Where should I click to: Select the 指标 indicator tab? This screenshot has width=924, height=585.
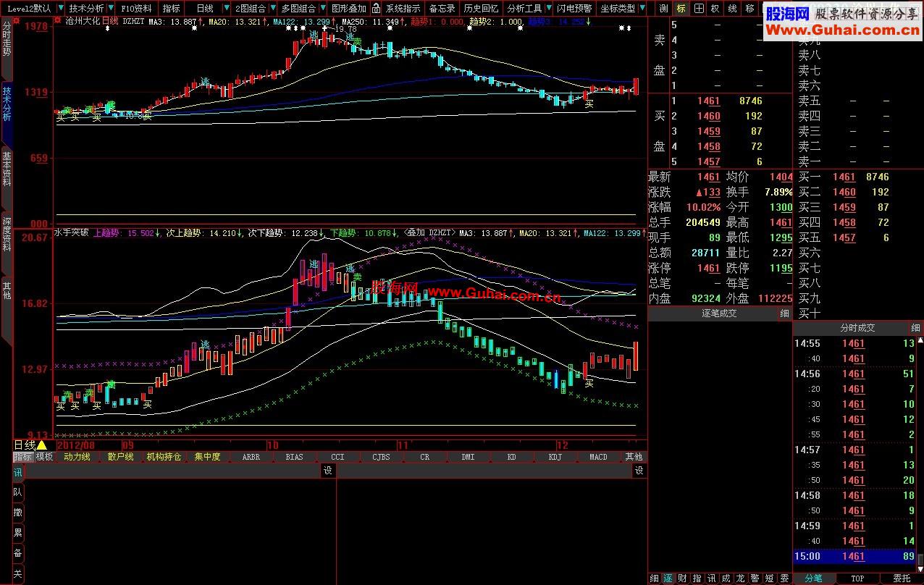22,457
